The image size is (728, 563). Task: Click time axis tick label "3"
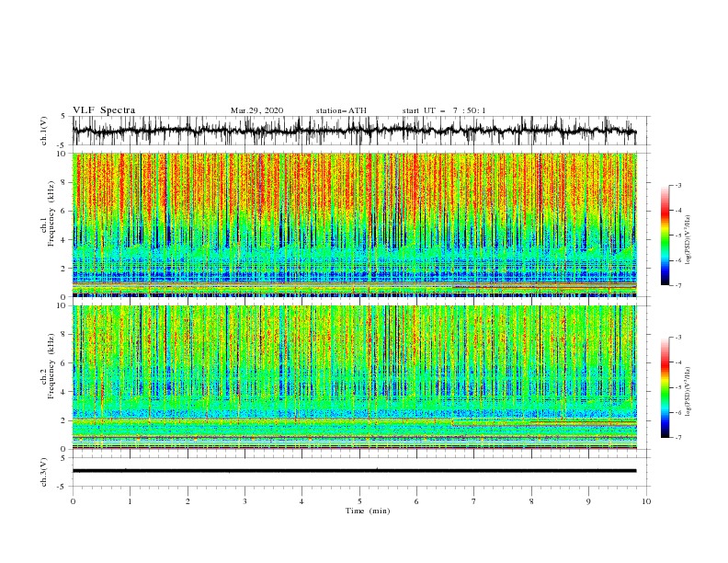(245, 501)
